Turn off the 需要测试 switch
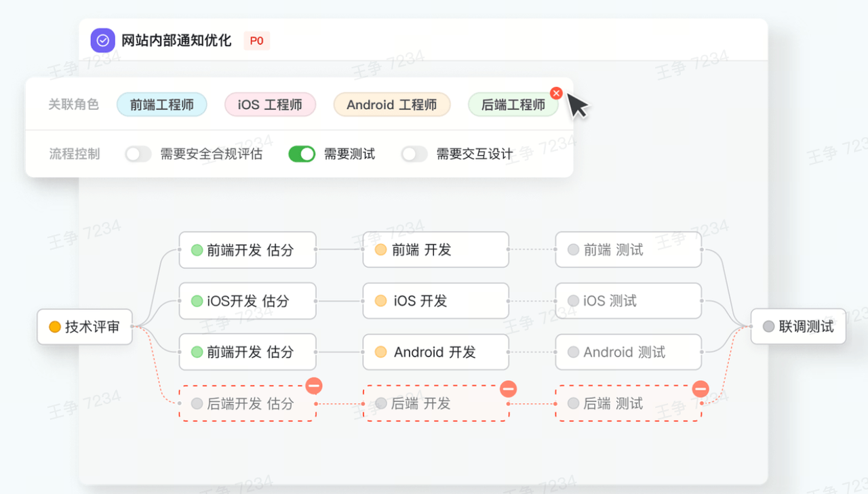 point(302,155)
